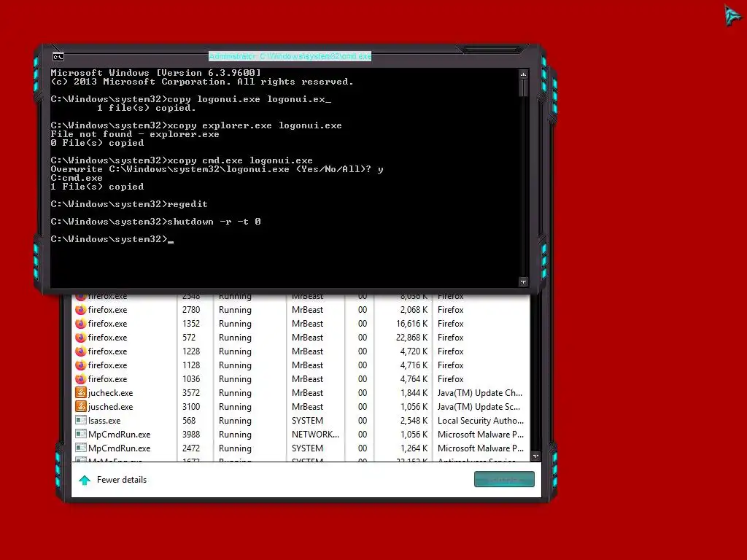Click the blinking cmd prompt input line
The width and height of the screenshot is (747, 560).
112,239
